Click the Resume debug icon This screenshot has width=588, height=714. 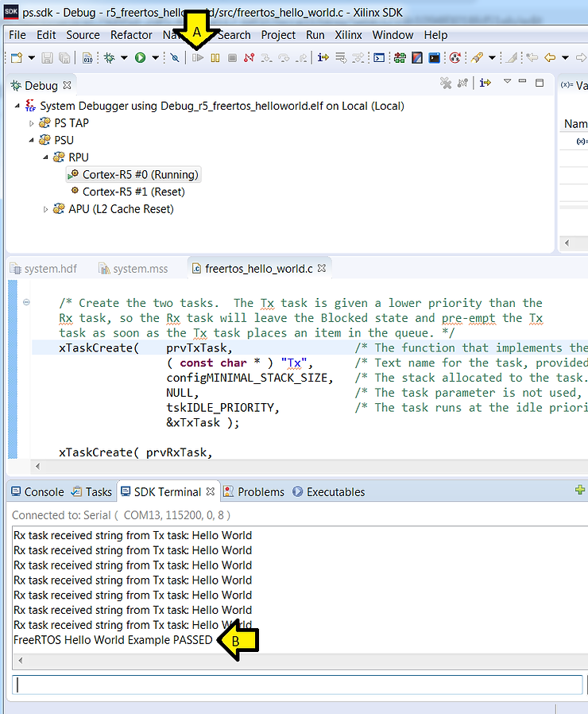pyautogui.click(x=198, y=58)
